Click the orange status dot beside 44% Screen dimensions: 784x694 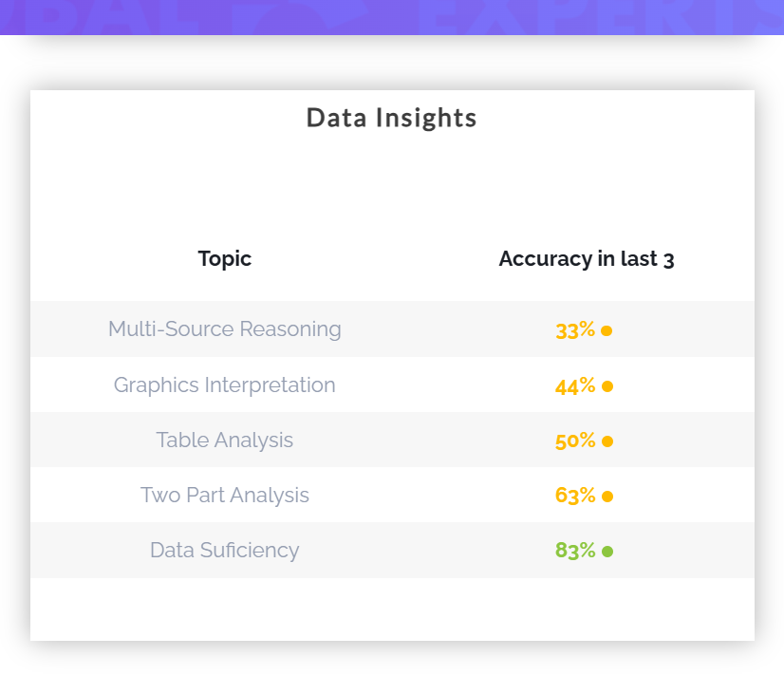[x=607, y=386]
